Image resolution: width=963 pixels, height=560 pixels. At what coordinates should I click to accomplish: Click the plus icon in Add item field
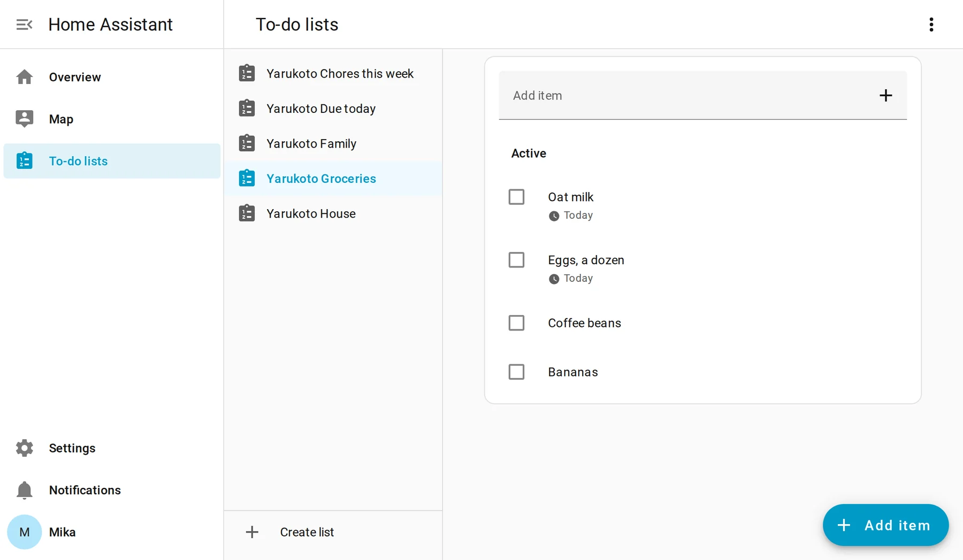[886, 95]
